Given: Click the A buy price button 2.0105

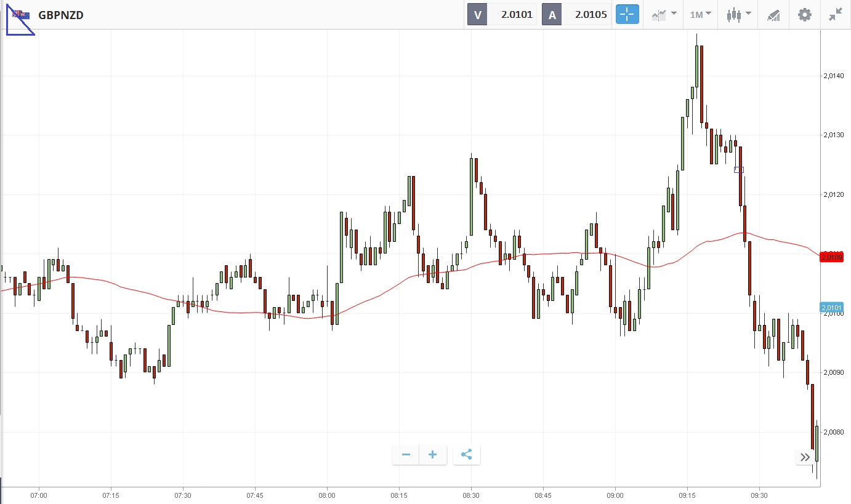Looking at the screenshot, I should click(576, 15).
